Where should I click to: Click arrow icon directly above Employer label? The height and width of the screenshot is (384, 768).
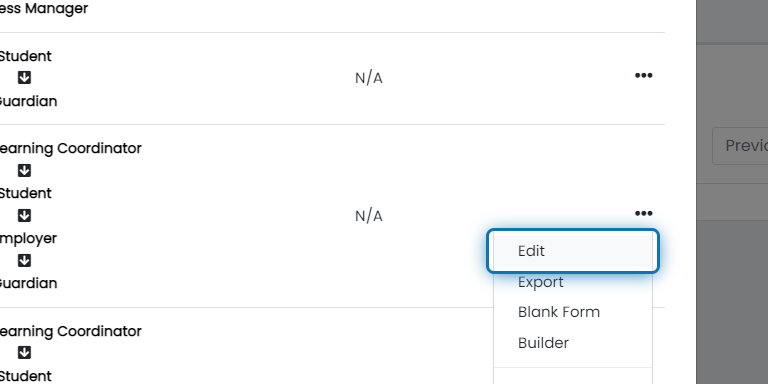[24, 216]
